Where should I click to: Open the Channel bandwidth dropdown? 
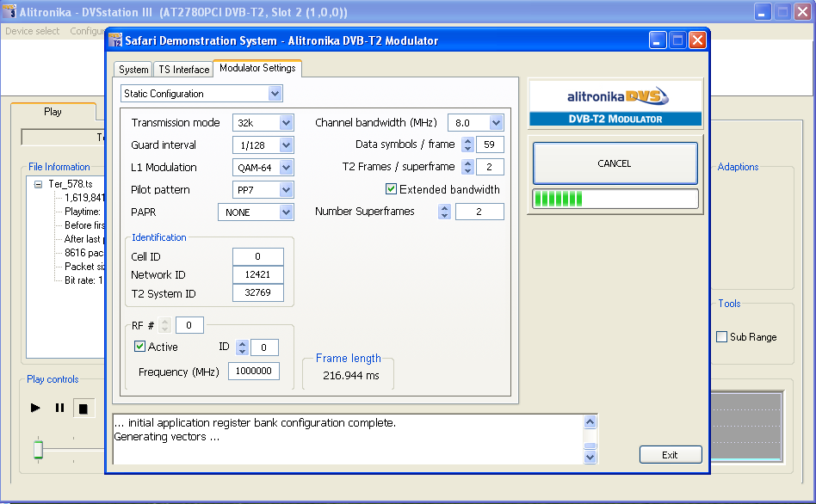496,123
